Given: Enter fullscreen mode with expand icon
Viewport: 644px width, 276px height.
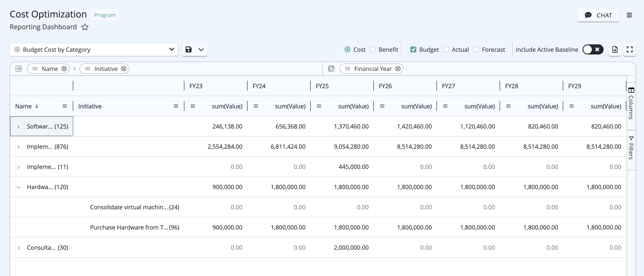Looking at the screenshot, I should click(x=629, y=49).
